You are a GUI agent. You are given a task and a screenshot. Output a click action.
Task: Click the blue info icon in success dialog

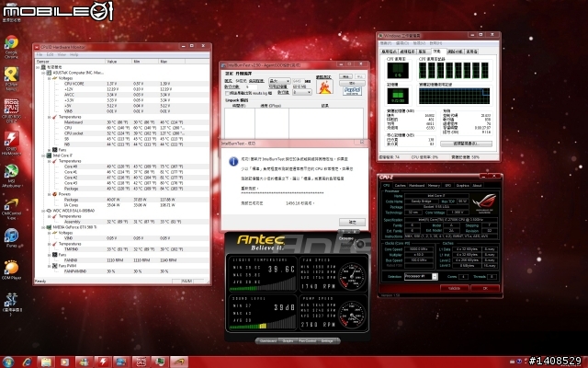point(233,161)
